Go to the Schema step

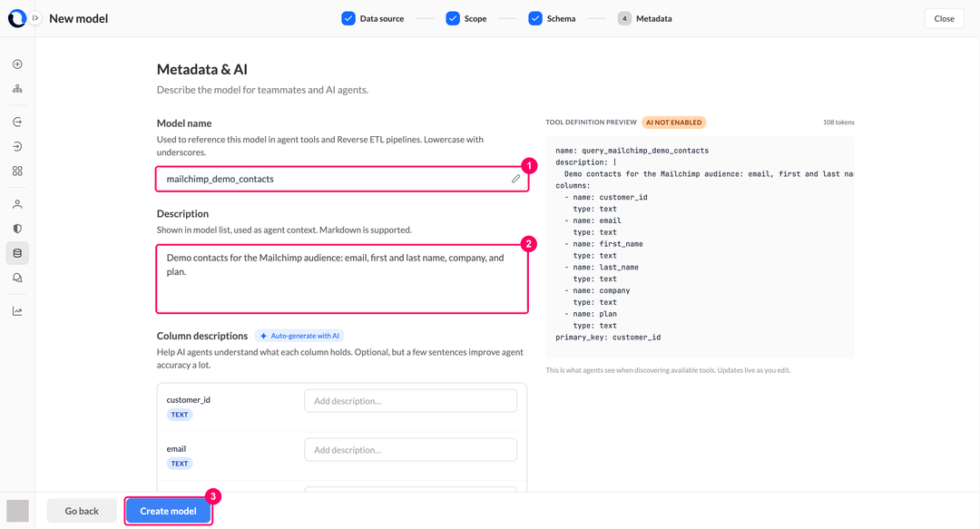coord(552,19)
